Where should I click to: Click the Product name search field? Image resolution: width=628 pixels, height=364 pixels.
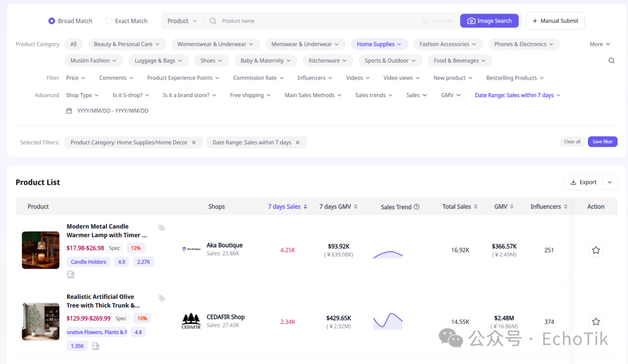[x=316, y=21]
